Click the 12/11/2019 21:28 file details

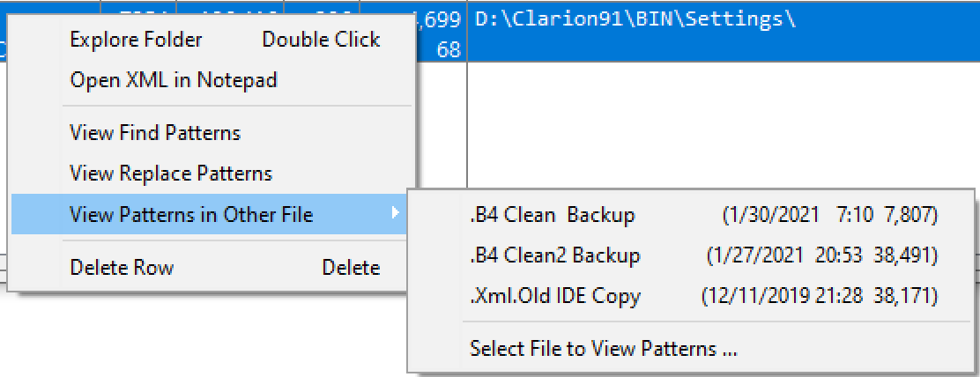[820, 296]
